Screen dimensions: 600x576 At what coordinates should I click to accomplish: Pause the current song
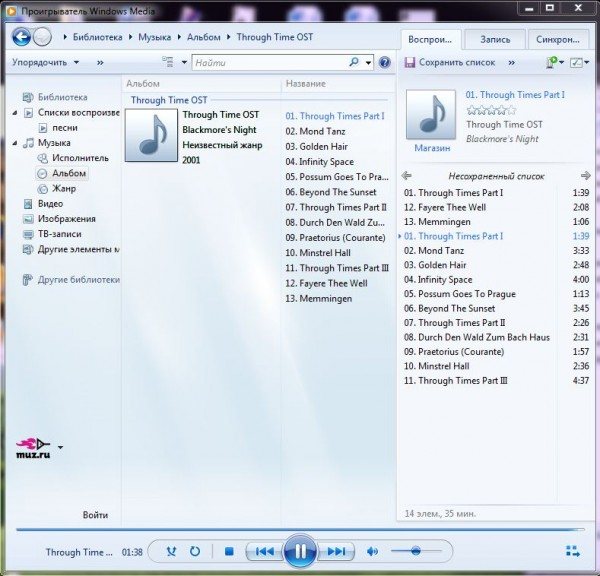[300, 552]
